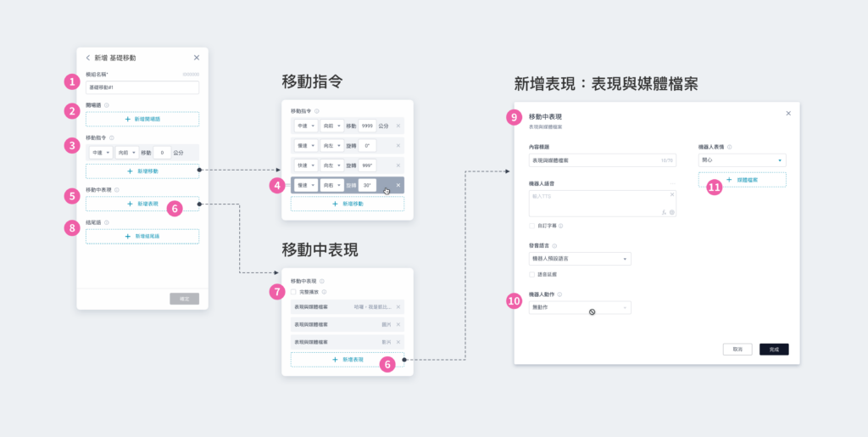868x437 pixels.
Task: Click info icon in the 移動中表現 card header
Action: [x=321, y=282]
